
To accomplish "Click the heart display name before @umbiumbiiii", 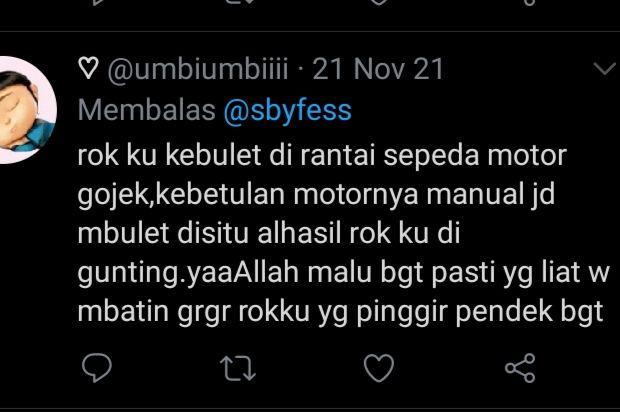I will click(x=88, y=68).
